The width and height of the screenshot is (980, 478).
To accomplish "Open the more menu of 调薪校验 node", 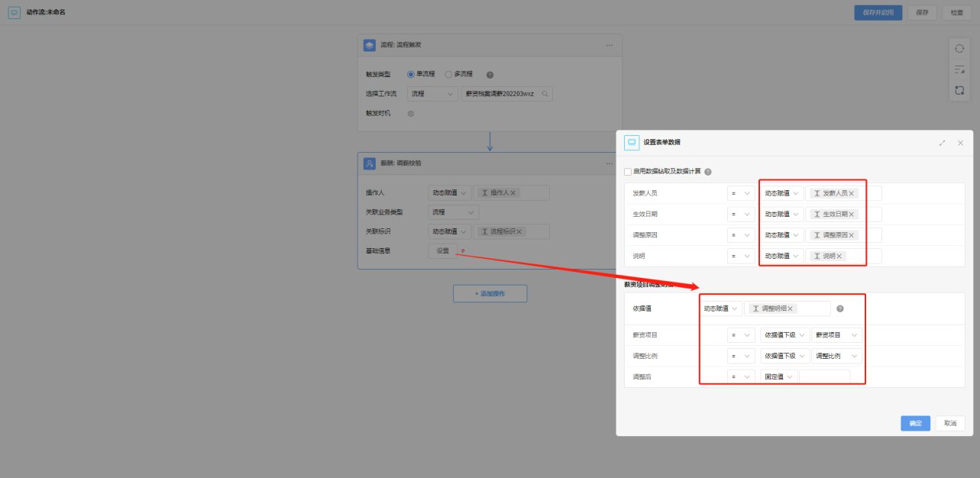I will tap(609, 163).
